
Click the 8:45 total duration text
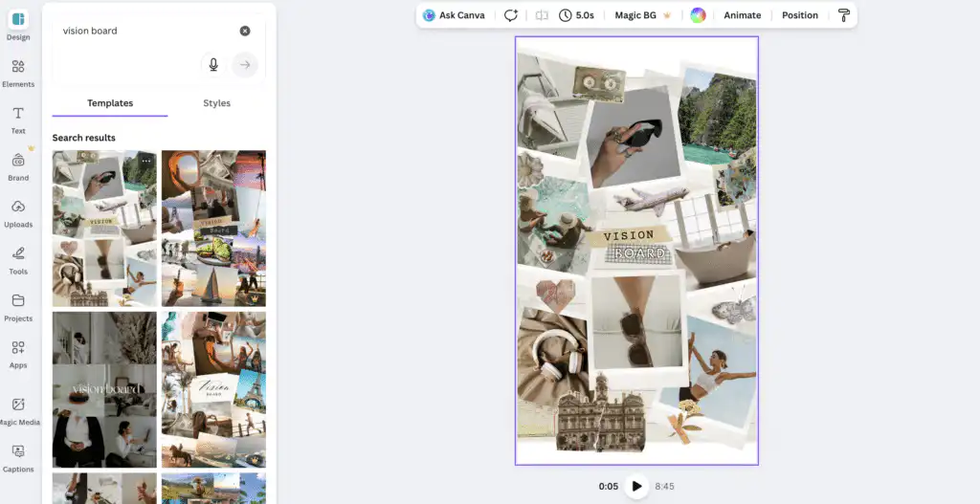coord(664,486)
